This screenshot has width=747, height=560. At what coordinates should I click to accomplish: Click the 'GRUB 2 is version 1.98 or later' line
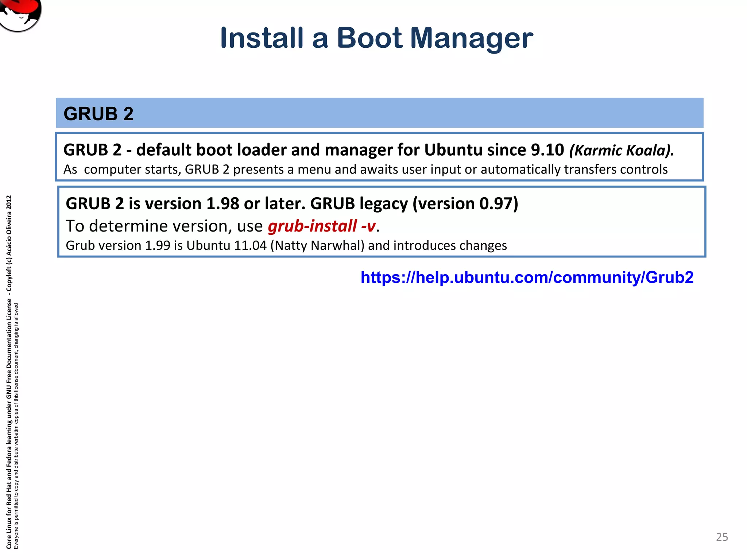[x=292, y=203]
